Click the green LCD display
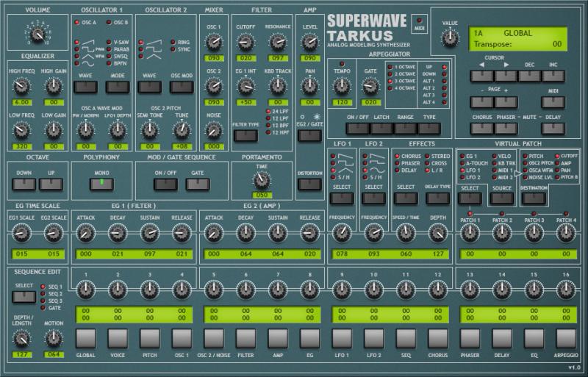Screen dimensions: 588x377 coord(518,39)
